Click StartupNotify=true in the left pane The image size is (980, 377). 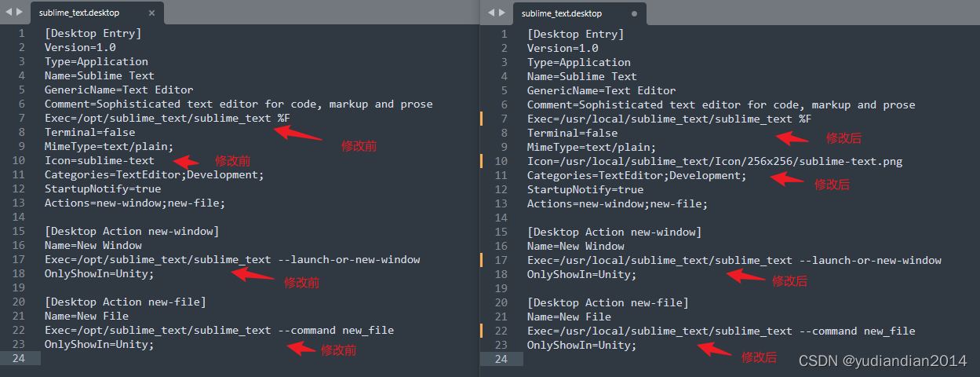(x=103, y=188)
